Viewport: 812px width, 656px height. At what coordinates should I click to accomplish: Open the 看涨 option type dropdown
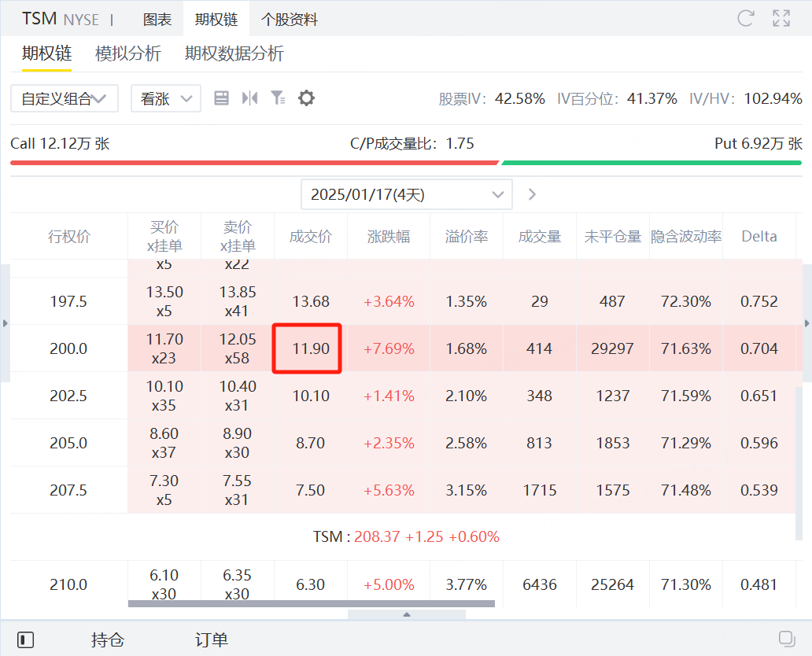tap(166, 98)
